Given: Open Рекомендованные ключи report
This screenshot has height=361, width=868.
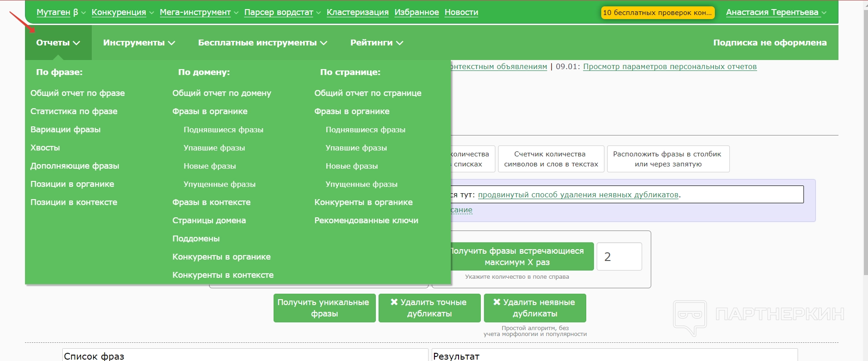Looking at the screenshot, I should 366,221.
